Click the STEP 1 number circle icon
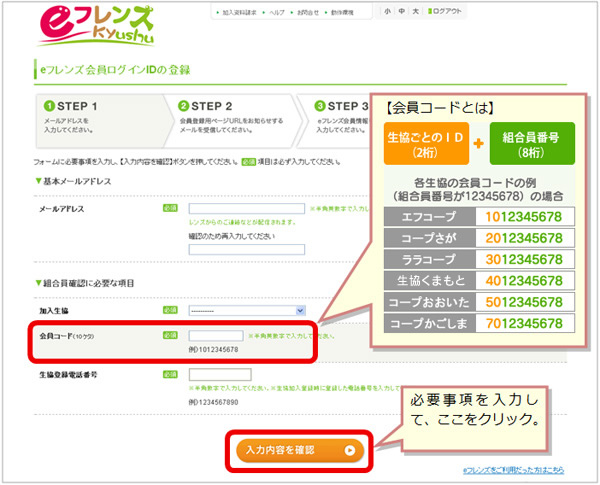The image size is (600, 485). pyautogui.click(x=49, y=106)
